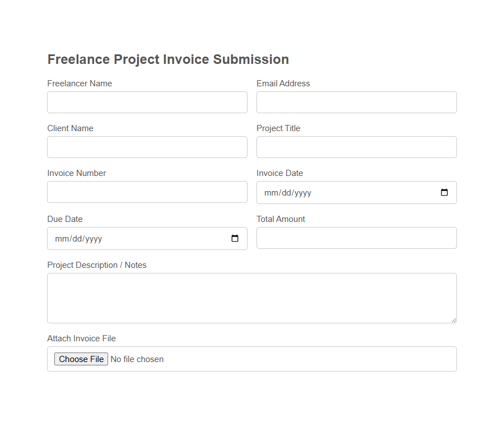
Task: Click the Choose File button
Action: point(81,359)
